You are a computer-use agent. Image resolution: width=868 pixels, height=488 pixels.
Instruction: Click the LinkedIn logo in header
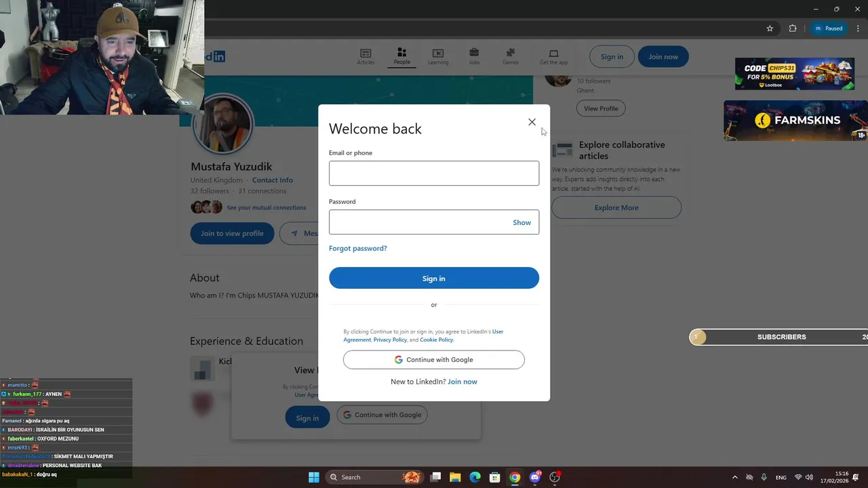click(216, 56)
